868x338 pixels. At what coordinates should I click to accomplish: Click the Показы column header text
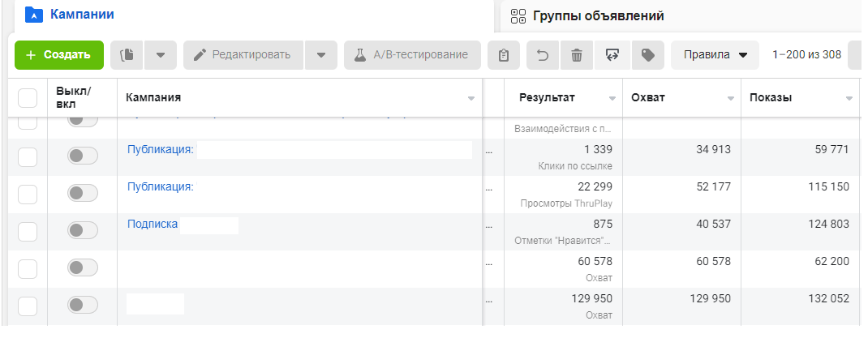tap(771, 98)
